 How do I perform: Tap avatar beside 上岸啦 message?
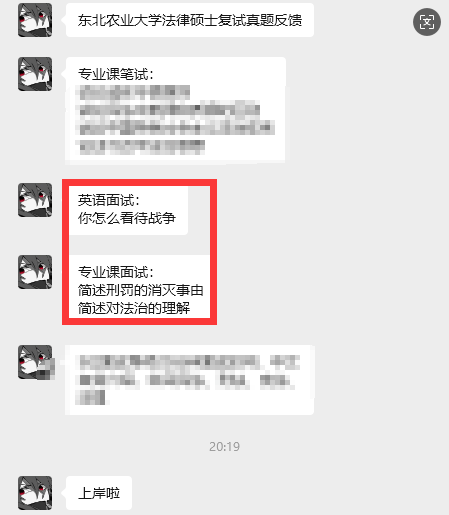tap(35, 493)
